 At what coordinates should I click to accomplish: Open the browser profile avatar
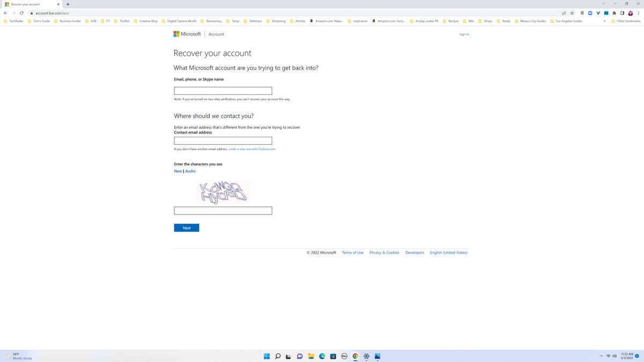tap(631, 13)
